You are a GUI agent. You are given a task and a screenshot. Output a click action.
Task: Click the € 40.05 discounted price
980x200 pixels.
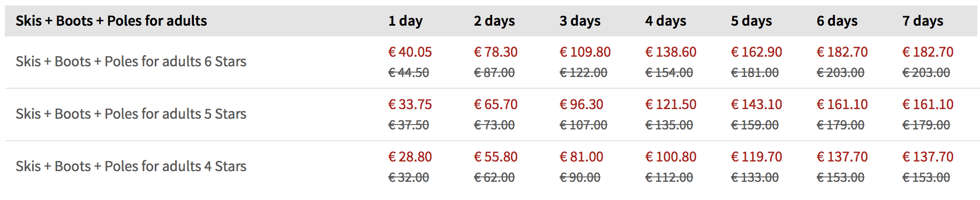pyautogui.click(x=410, y=52)
